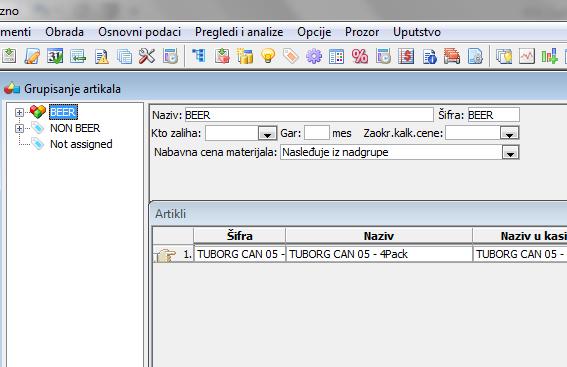This screenshot has height=367, width=567.
Task: Open the red percent sign icon
Action: (360, 56)
